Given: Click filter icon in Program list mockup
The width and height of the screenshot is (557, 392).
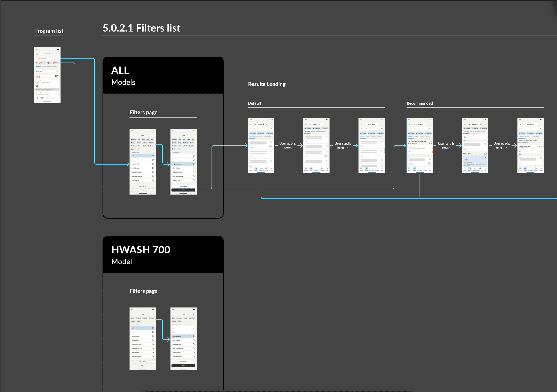Looking at the screenshot, I should click(x=58, y=58).
